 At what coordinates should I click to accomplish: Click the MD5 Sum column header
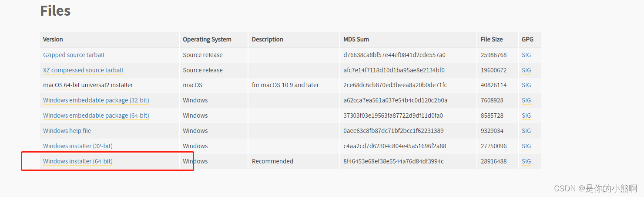click(356, 39)
